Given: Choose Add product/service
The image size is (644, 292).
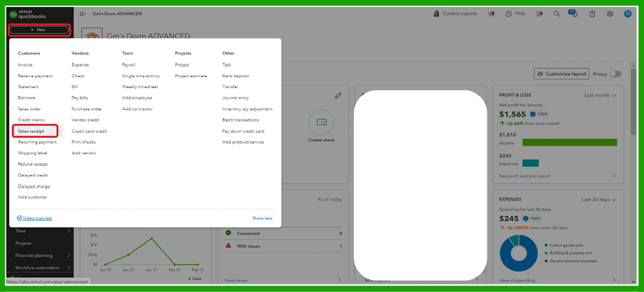Looking at the screenshot, I should pyautogui.click(x=243, y=142).
